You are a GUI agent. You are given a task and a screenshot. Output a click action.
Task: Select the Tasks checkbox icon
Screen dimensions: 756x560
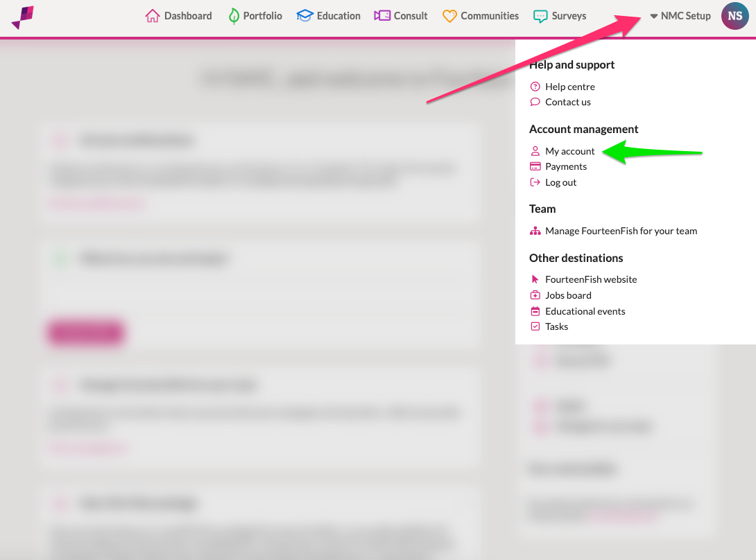coord(535,326)
